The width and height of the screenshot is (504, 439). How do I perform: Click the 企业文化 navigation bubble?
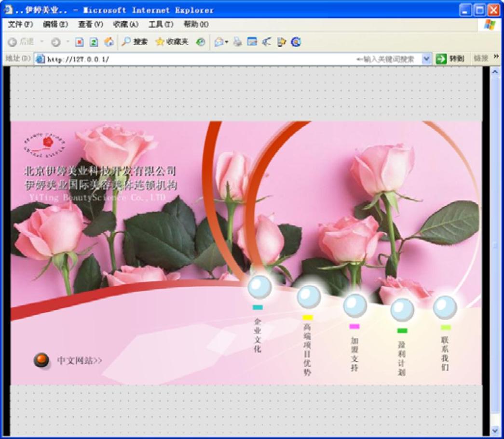(259, 287)
